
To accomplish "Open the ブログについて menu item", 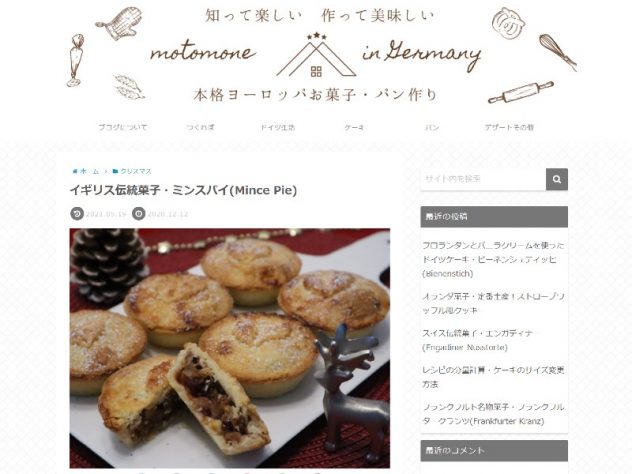I will [x=123, y=127].
